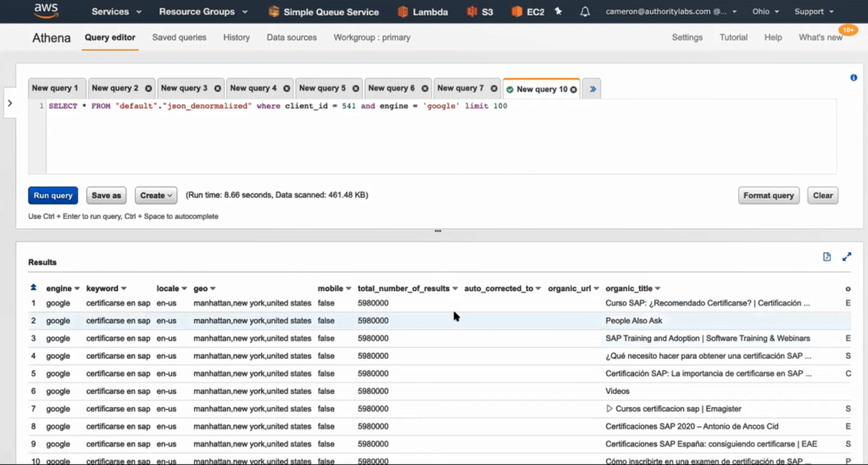
Task: Expand the left sidebar panel arrow
Action: click(10, 103)
